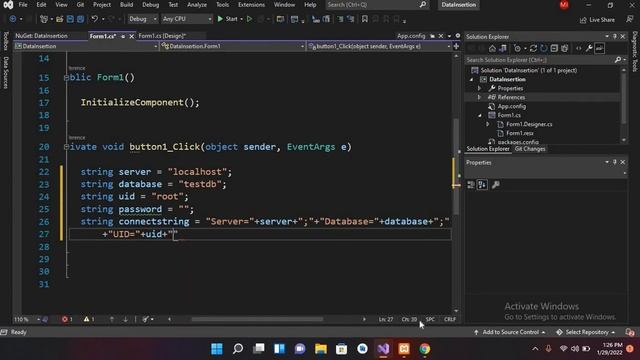
Task: Click the horizontal editor scrollbar thumb
Action: point(257,319)
